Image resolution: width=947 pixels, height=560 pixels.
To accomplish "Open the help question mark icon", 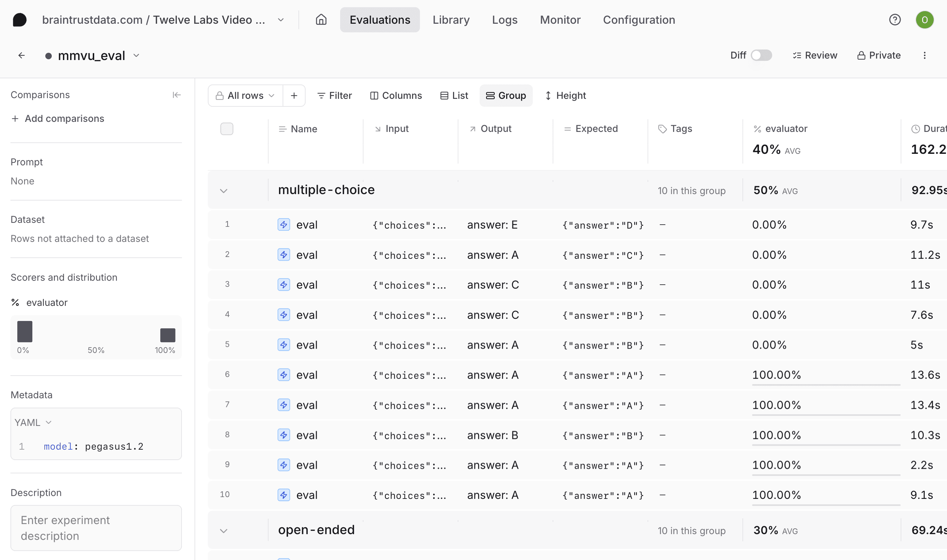I will (x=895, y=20).
